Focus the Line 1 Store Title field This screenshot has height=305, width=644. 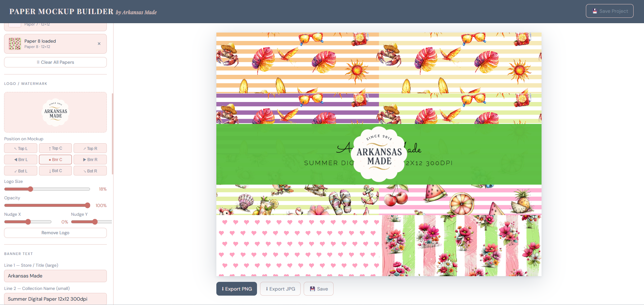pos(55,276)
